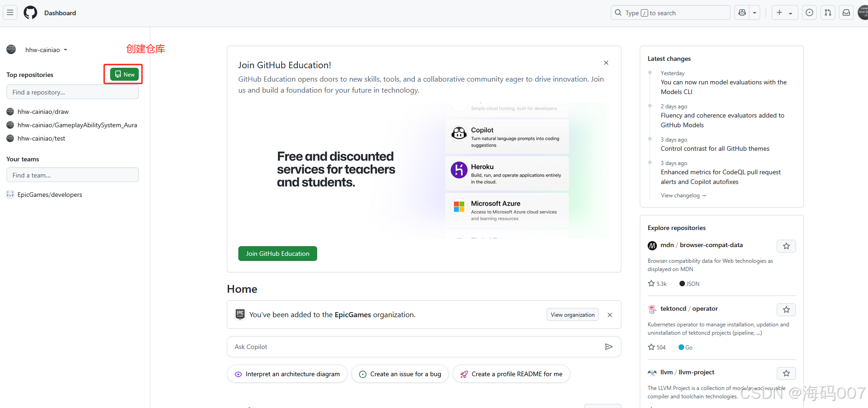The width and height of the screenshot is (868, 408).
Task: Open the llvm / llvm-project repository
Action: (x=687, y=372)
